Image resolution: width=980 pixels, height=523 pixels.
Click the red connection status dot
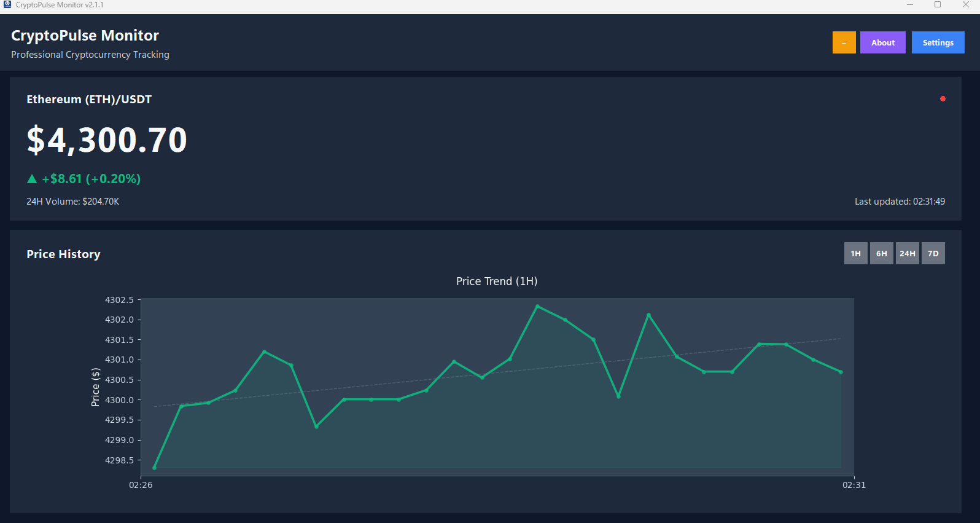(943, 98)
